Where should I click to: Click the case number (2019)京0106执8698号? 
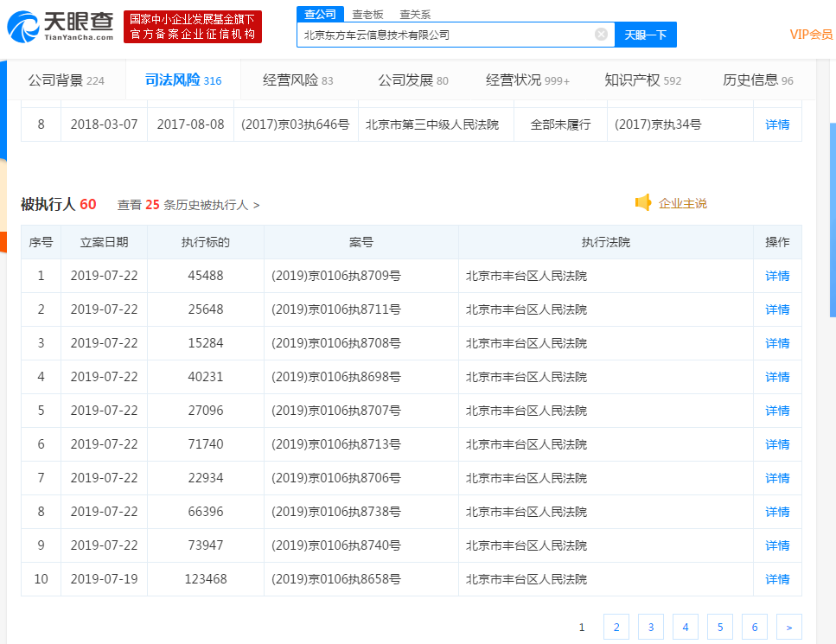[336, 377]
